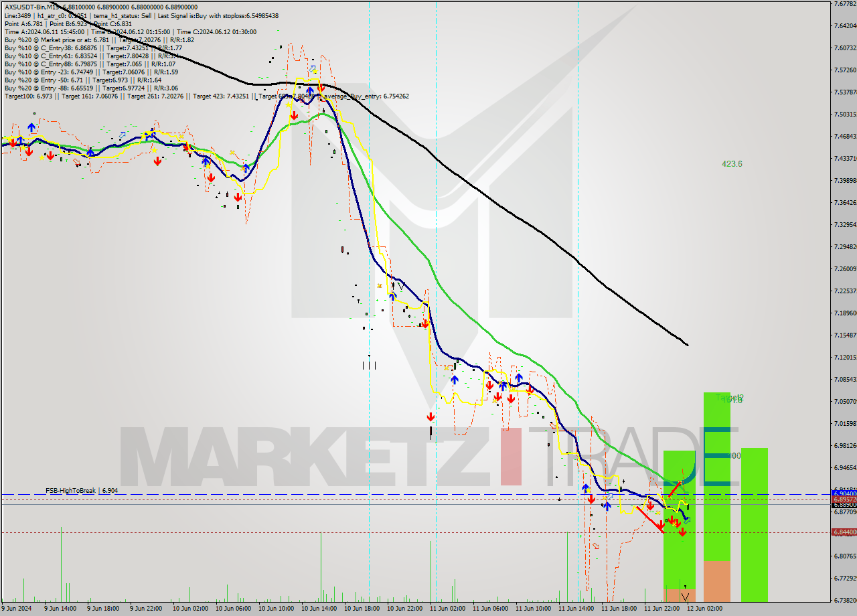
Task: Click the AXSUSDT-Bin,M15 chart title
Action: (32, 7)
